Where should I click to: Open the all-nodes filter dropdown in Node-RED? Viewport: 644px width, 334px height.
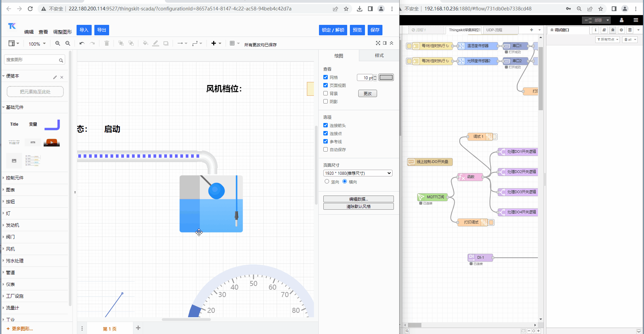pos(607,40)
